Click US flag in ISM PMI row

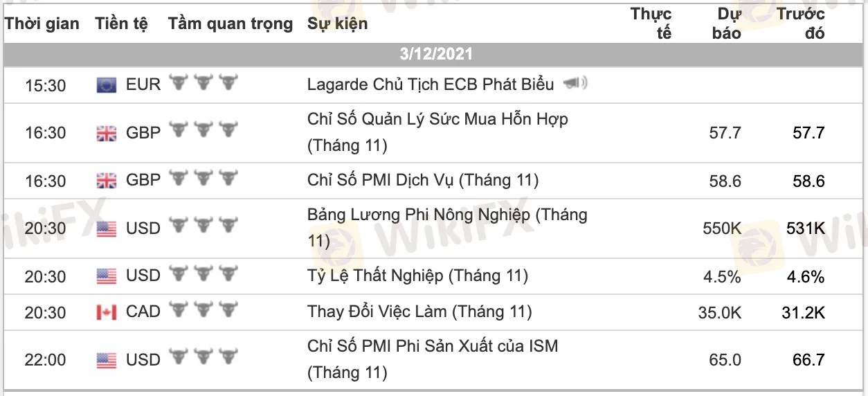(x=107, y=361)
